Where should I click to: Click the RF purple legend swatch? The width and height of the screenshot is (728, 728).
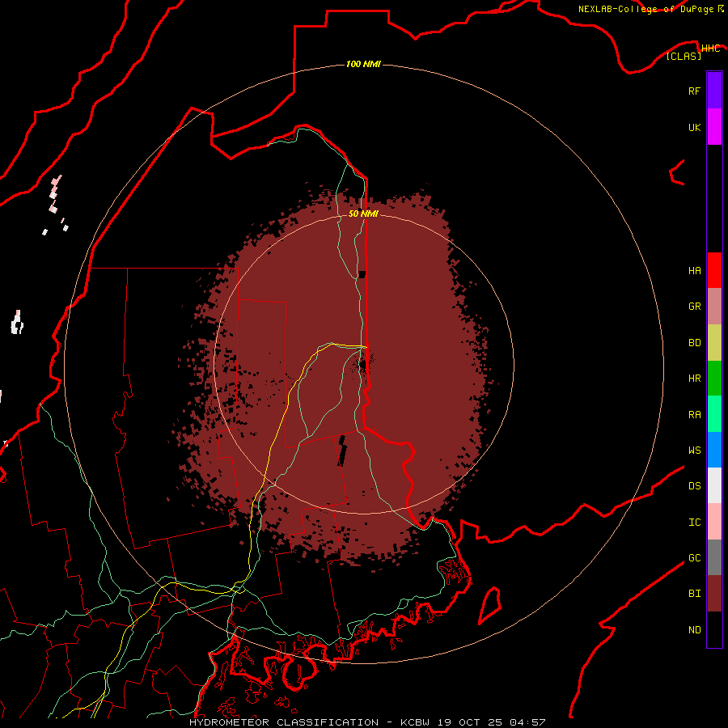click(x=714, y=91)
